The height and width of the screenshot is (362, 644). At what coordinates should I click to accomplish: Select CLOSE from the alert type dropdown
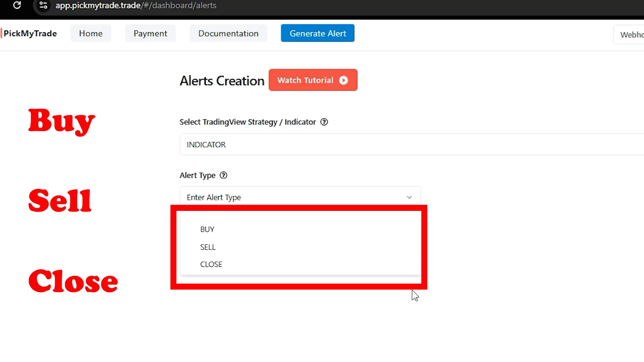(211, 264)
